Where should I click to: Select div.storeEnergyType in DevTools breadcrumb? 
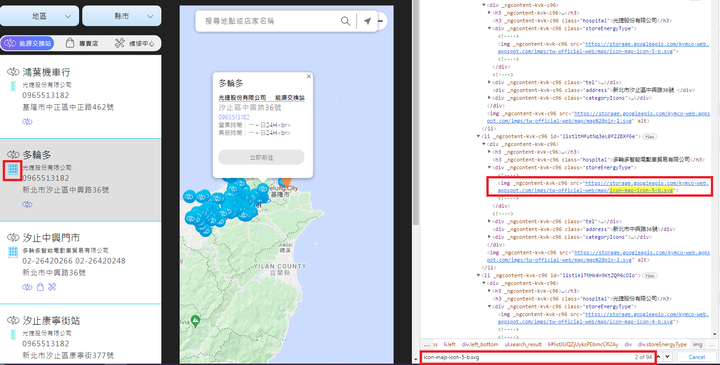pyautogui.click(x=663, y=344)
